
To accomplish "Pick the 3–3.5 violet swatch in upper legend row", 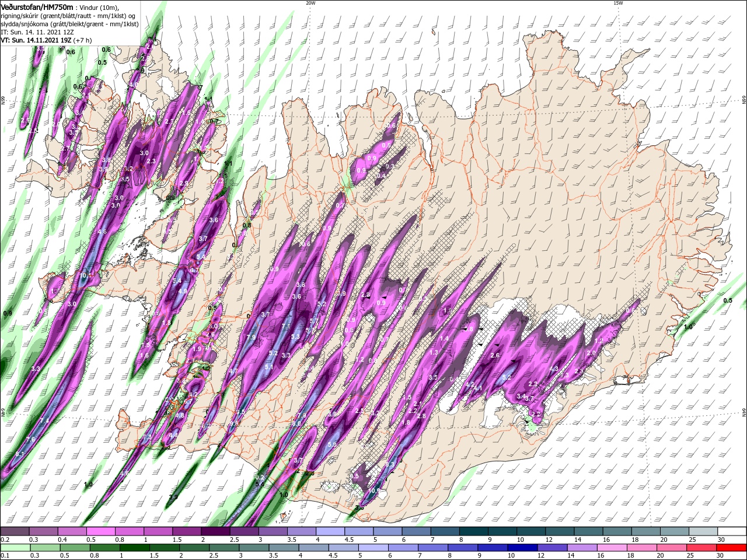I will pyautogui.click(x=273, y=531).
